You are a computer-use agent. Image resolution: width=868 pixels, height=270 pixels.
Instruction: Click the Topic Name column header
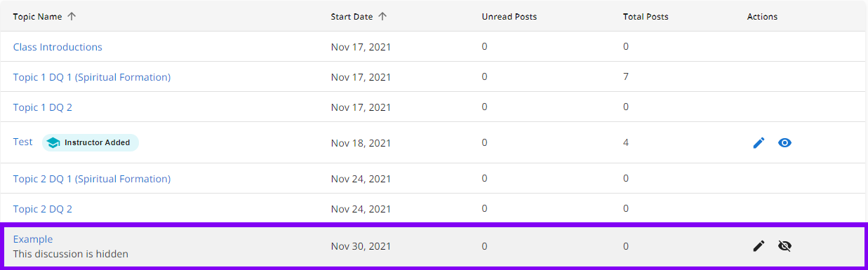(37, 16)
